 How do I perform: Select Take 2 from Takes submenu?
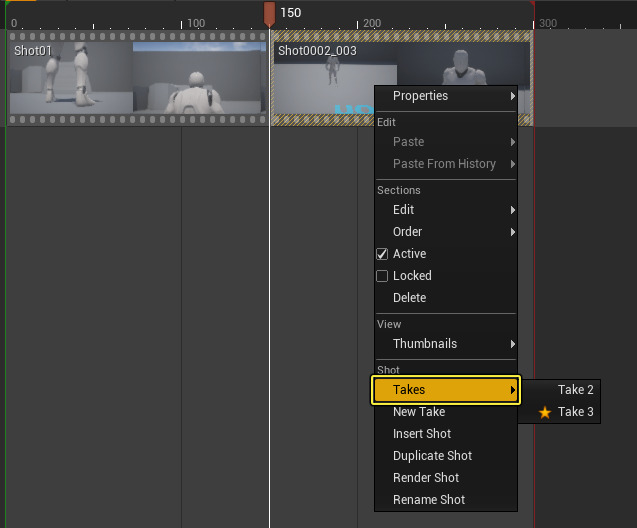pyautogui.click(x=560, y=390)
